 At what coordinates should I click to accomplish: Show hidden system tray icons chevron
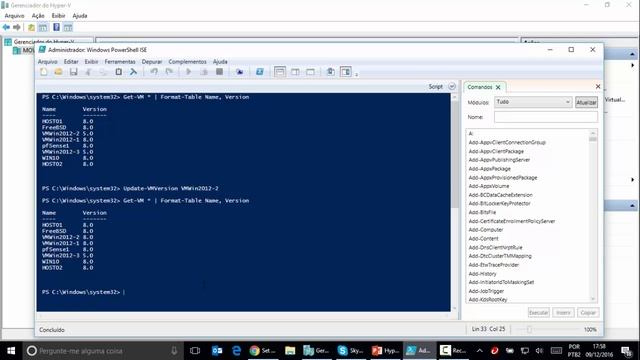480,351
